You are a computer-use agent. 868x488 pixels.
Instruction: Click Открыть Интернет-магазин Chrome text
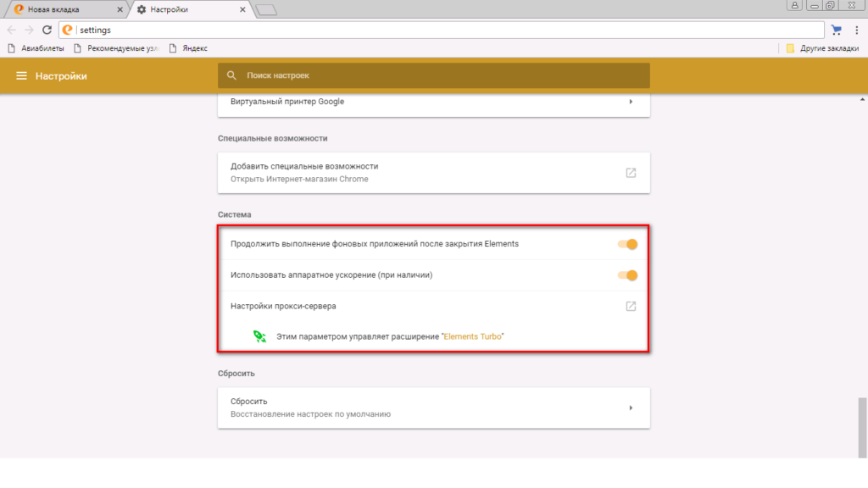(x=299, y=179)
